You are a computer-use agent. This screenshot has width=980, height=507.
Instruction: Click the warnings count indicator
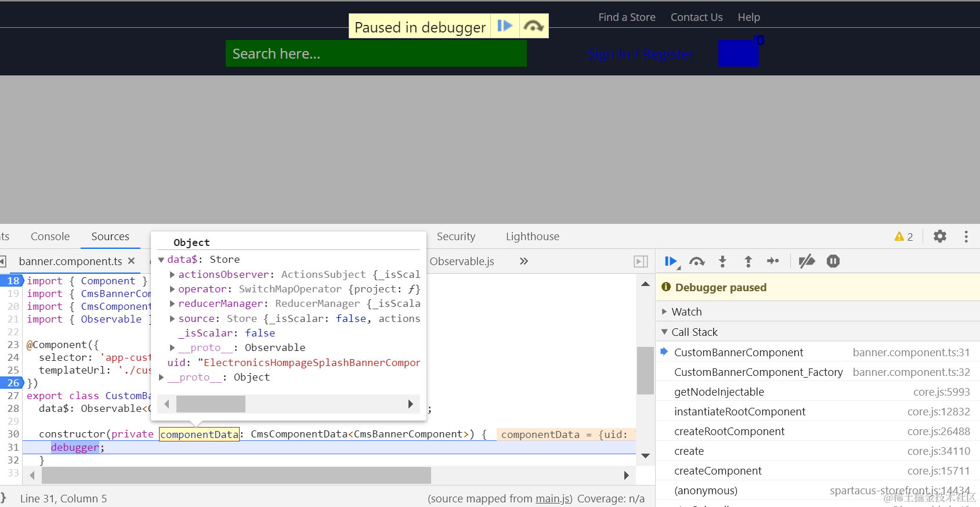pos(904,237)
